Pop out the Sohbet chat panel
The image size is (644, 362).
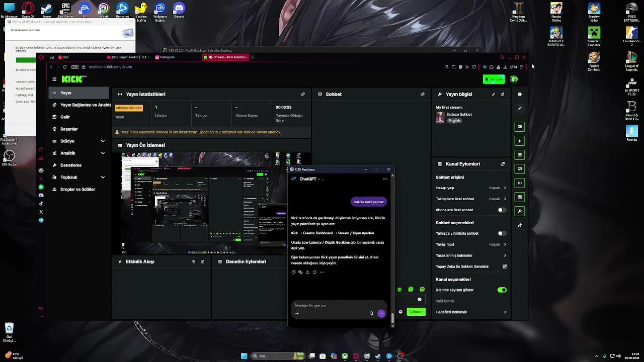coord(422,94)
